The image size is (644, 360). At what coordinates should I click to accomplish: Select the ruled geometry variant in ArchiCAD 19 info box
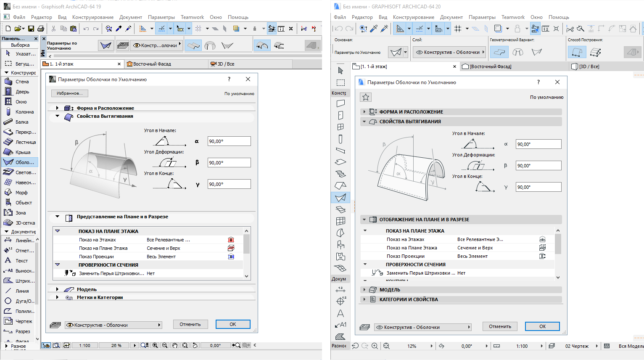click(x=227, y=45)
